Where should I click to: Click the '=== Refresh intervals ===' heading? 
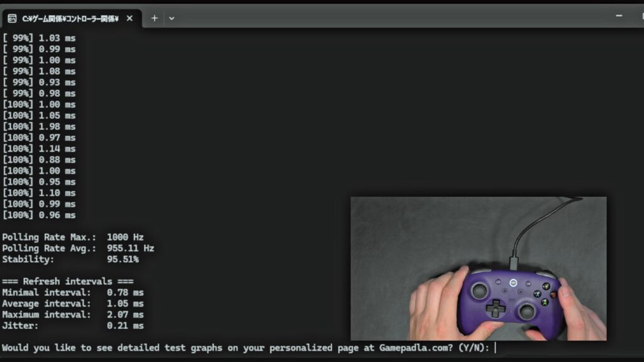coord(68,282)
